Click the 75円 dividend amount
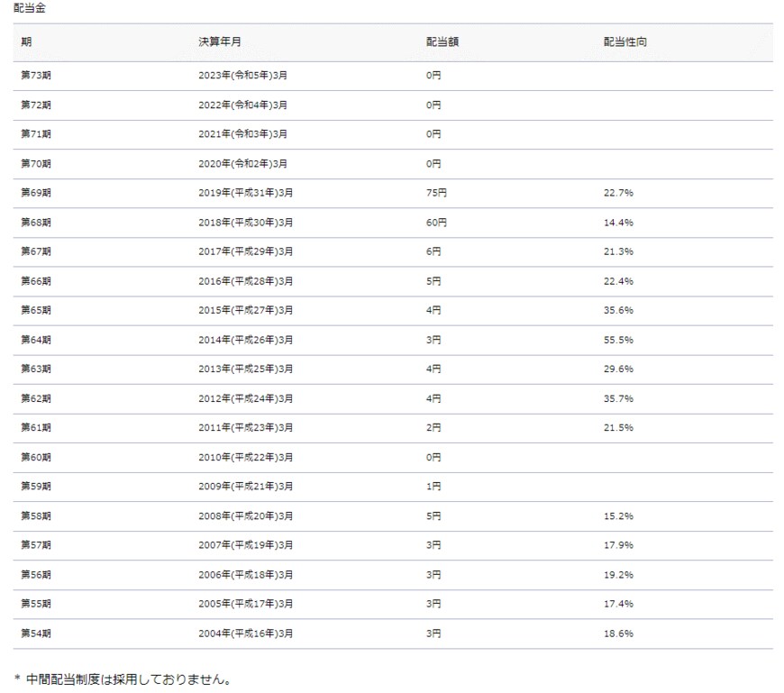The image size is (784, 693). (x=436, y=193)
